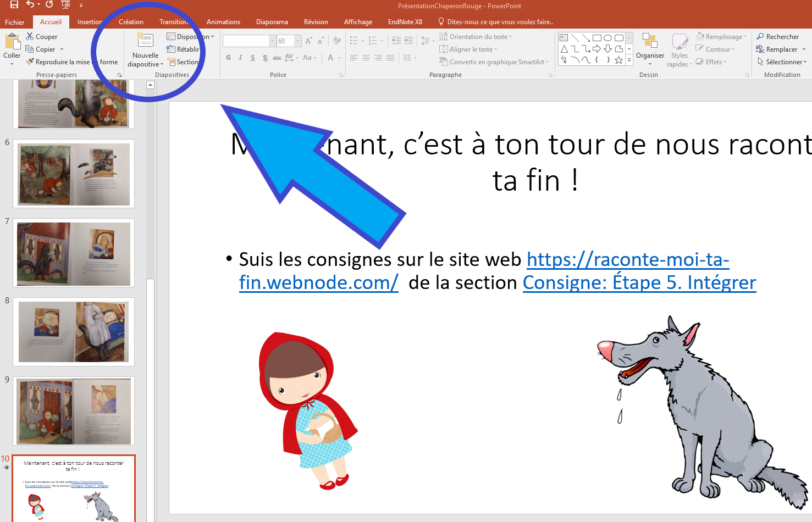The image size is (812, 522).
Task: Open the Affichage tab
Action: pos(358,23)
